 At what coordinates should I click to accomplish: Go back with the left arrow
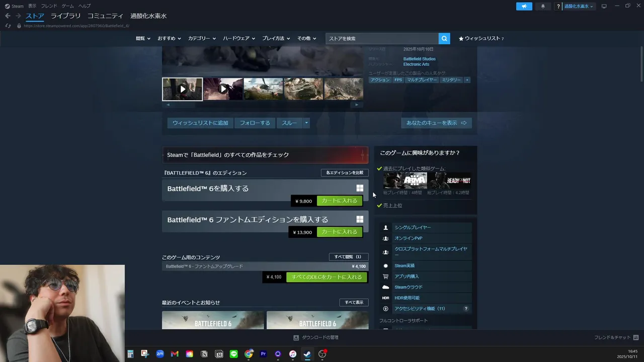8,16
